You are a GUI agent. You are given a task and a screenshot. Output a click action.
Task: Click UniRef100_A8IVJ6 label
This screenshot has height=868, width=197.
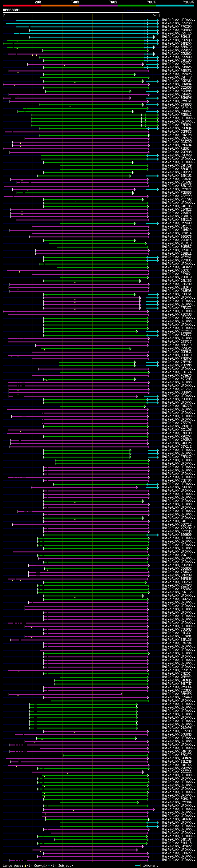[177, 108]
